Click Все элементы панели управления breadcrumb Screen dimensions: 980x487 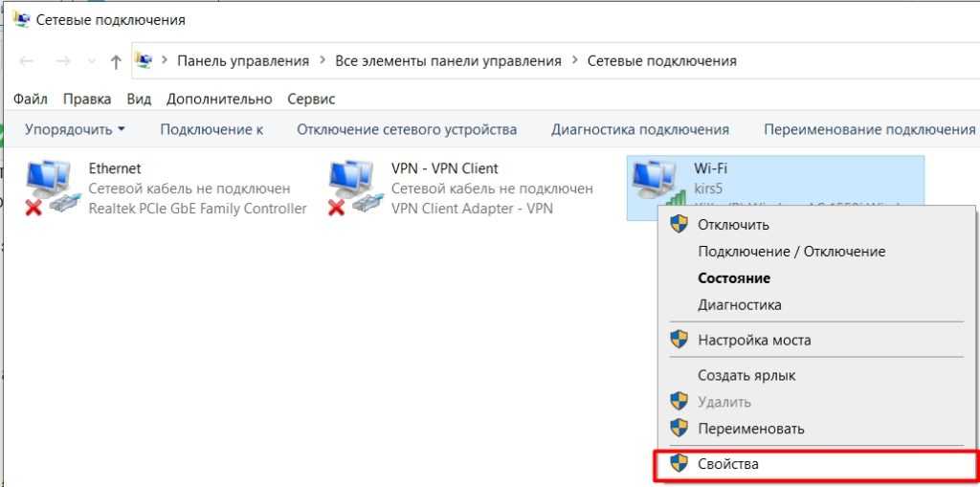(448, 60)
